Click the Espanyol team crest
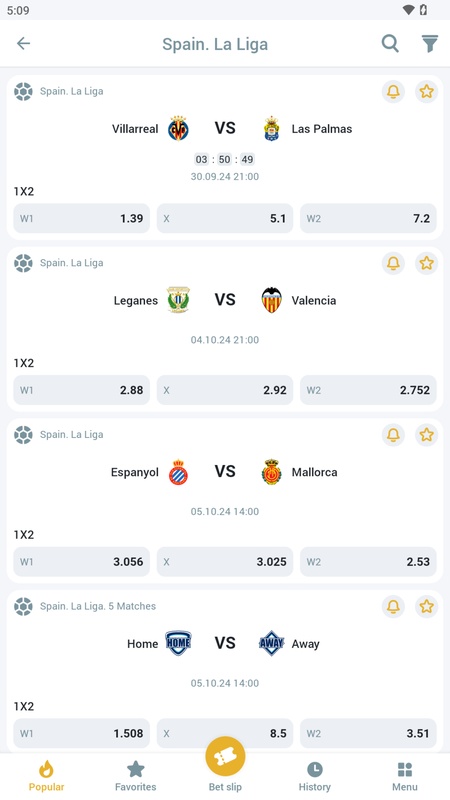Screen dimensions: 450x800 point(179,472)
